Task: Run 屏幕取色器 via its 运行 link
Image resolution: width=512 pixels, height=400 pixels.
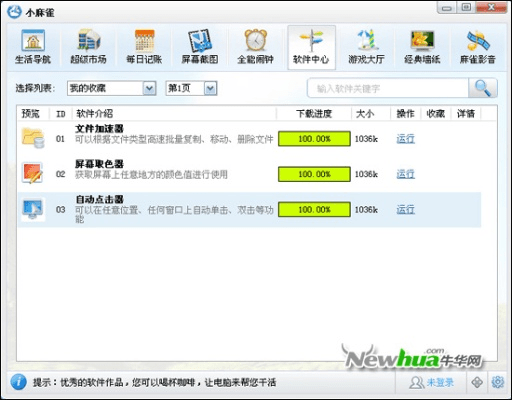Action: [406, 174]
